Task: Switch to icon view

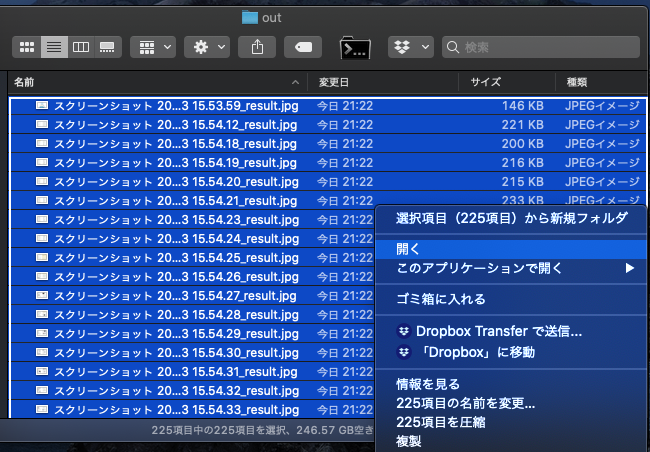Action: click(x=27, y=47)
